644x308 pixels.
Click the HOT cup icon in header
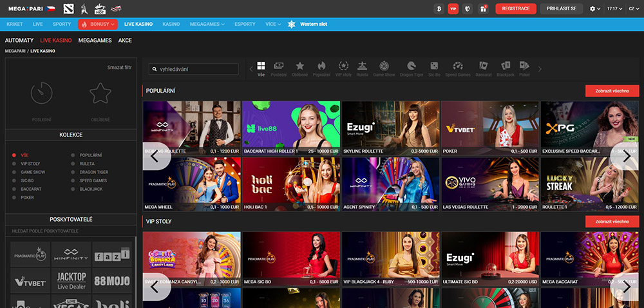click(100, 8)
